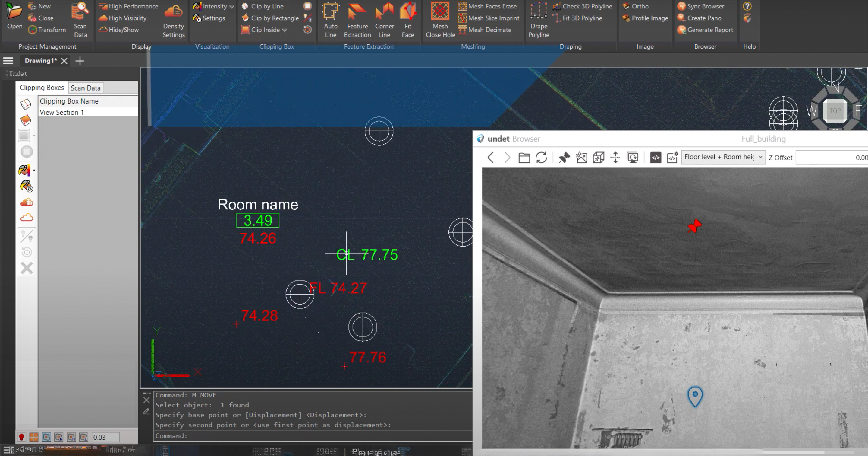Expand the Intensity dropdown arrow
This screenshot has width=868, height=456.
(231, 6)
